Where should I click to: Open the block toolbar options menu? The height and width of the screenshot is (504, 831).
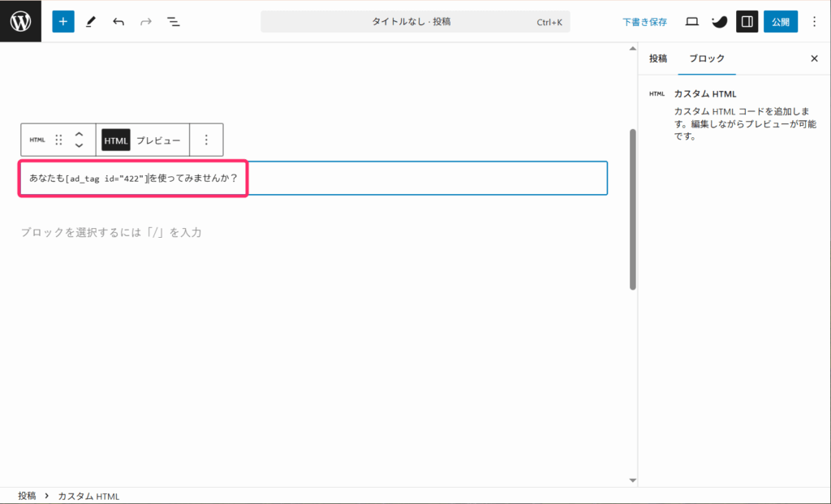click(x=206, y=140)
